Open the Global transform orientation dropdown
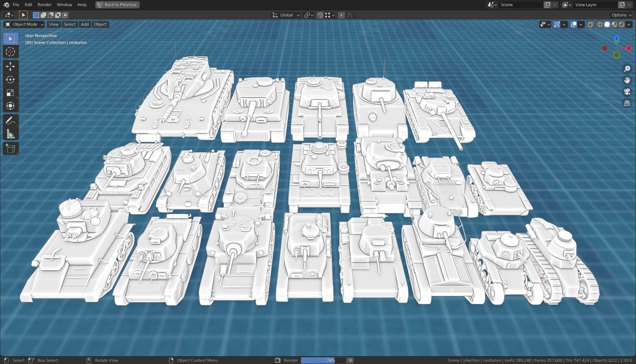This screenshot has height=364, width=636. point(286,15)
